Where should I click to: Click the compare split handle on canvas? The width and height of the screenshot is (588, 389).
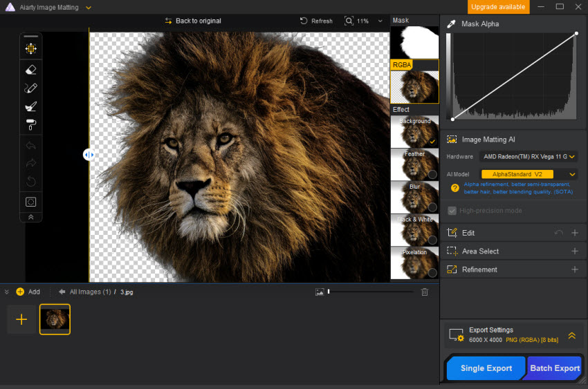[x=89, y=155]
